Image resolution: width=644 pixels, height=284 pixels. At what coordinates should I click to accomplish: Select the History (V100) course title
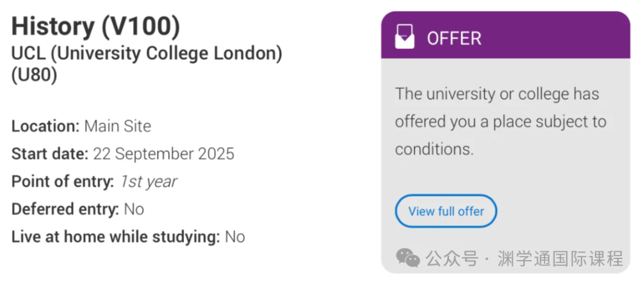(x=95, y=26)
